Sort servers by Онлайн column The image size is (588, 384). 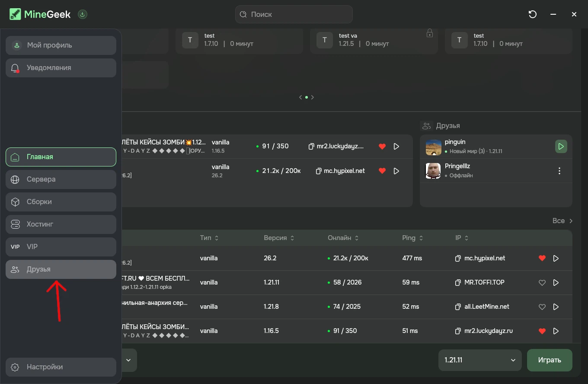tap(343, 238)
